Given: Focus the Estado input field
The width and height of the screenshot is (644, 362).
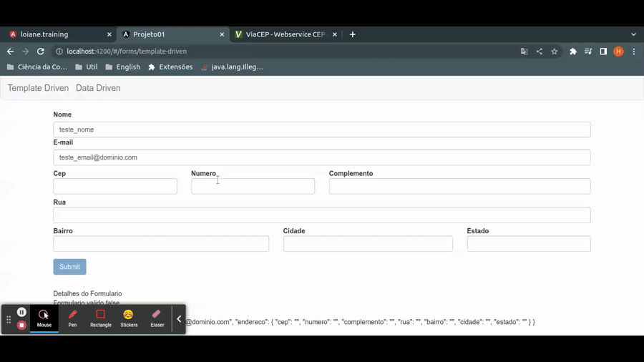Looking at the screenshot, I should point(529,244).
